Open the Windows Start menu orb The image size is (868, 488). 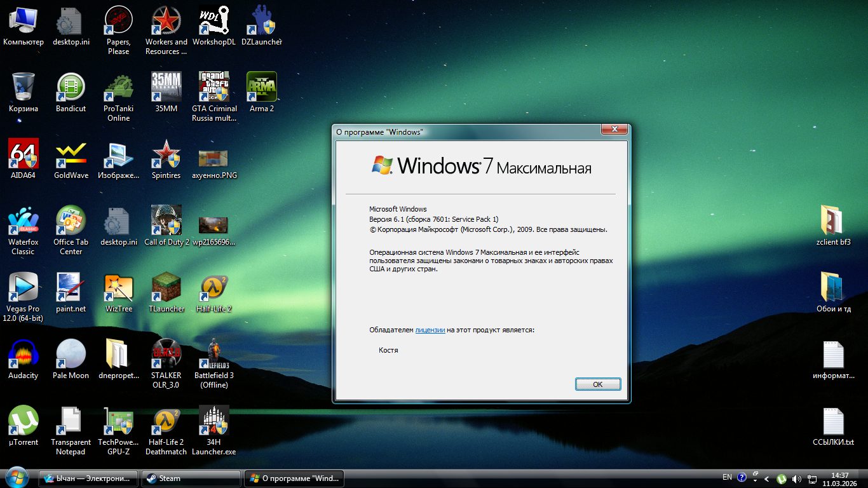point(17,478)
